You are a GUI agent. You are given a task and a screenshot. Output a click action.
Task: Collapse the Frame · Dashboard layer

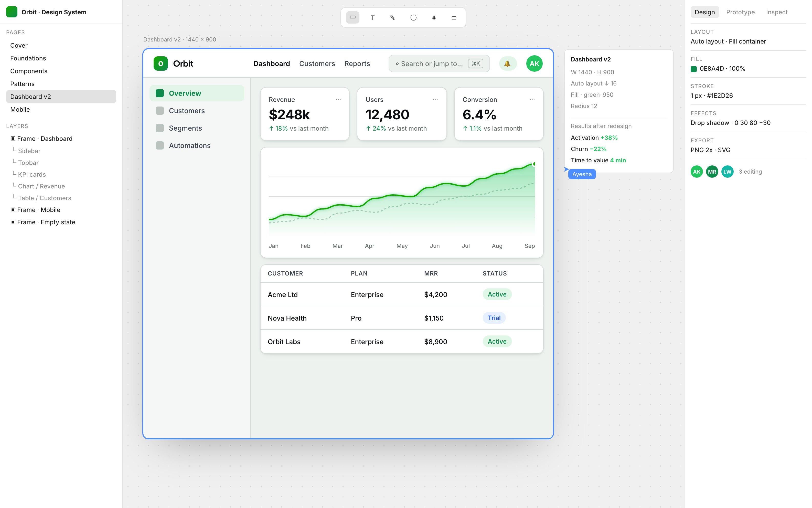point(13,139)
